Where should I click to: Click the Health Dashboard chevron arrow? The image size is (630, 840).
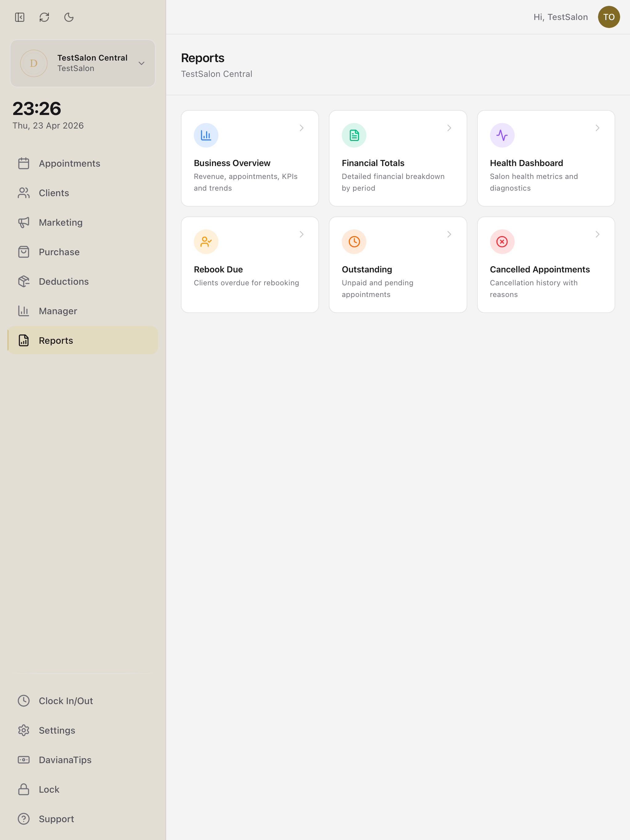tap(597, 128)
